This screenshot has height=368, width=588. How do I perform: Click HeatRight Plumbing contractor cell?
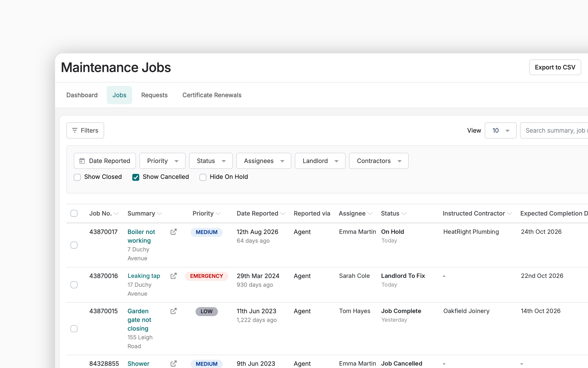pos(471,232)
